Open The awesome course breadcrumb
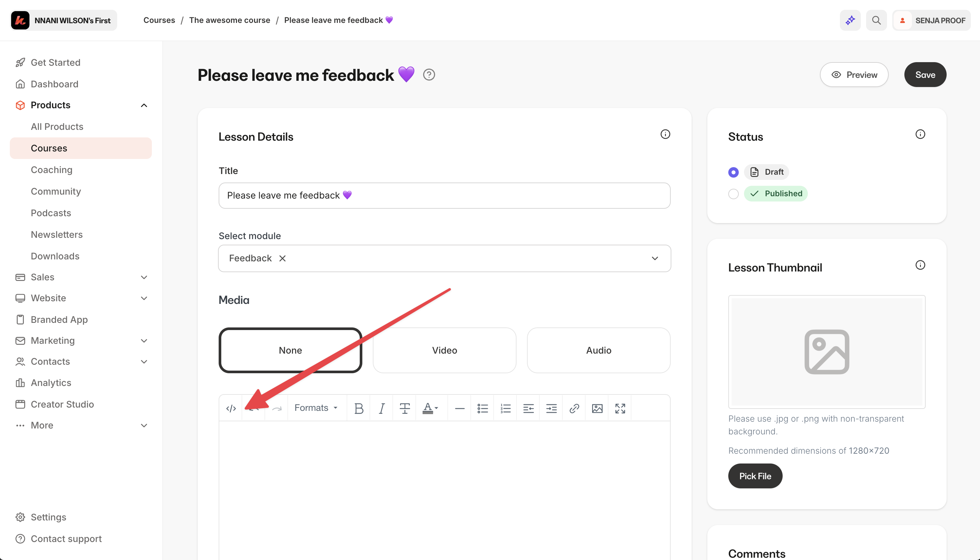This screenshot has width=980, height=560. (229, 20)
